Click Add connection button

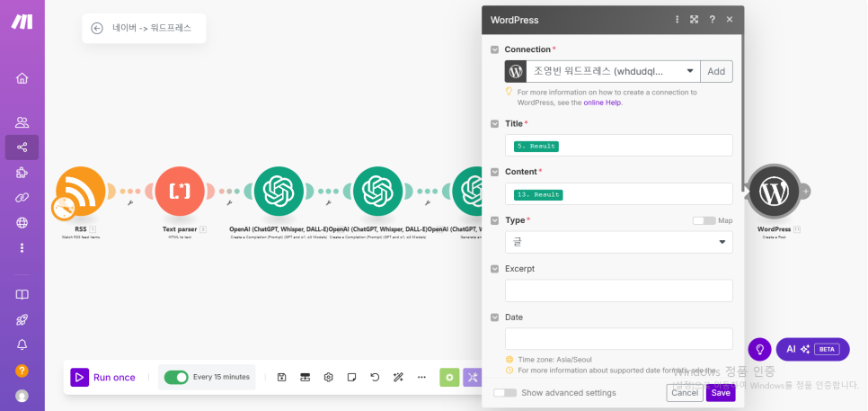(x=716, y=71)
